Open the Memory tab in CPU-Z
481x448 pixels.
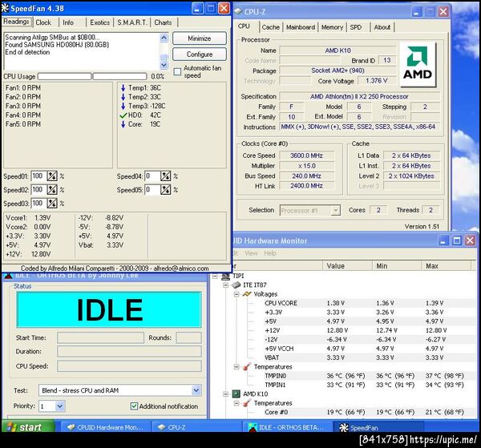pyautogui.click(x=332, y=27)
